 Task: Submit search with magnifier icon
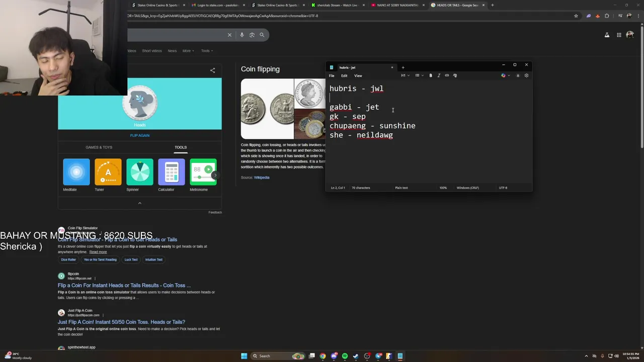point(262,35)
